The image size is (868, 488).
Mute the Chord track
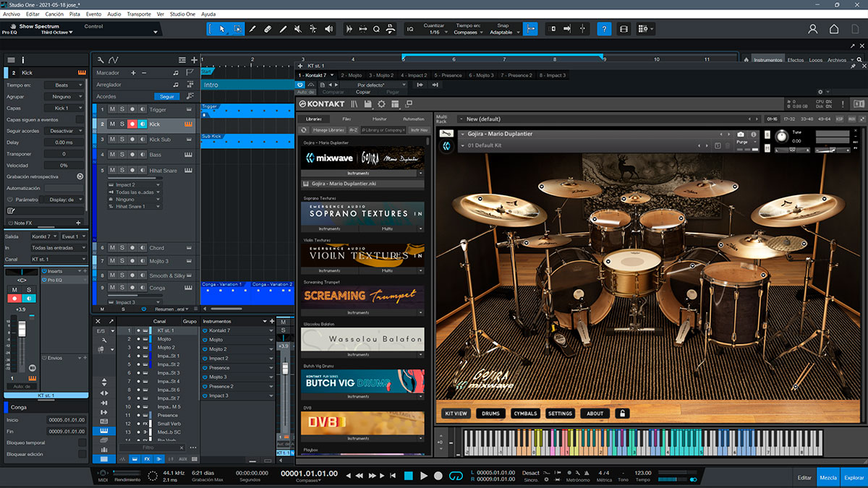click(x=112, y=248)
